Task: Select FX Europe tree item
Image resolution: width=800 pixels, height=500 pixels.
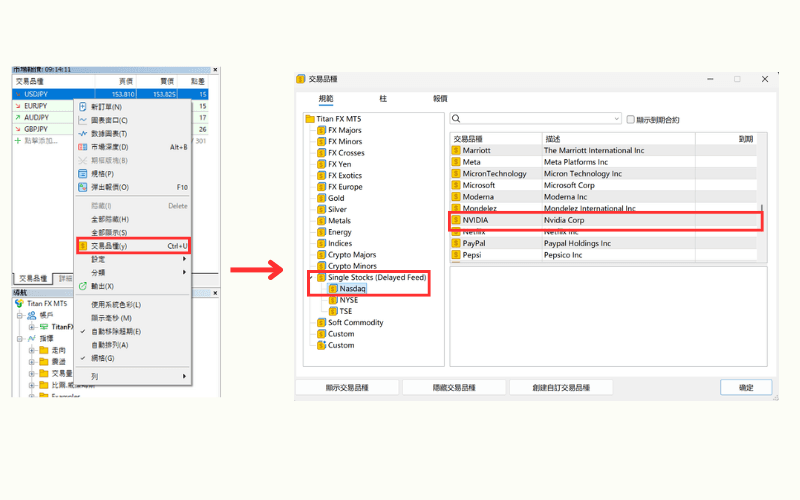Action: click(345, 187)
